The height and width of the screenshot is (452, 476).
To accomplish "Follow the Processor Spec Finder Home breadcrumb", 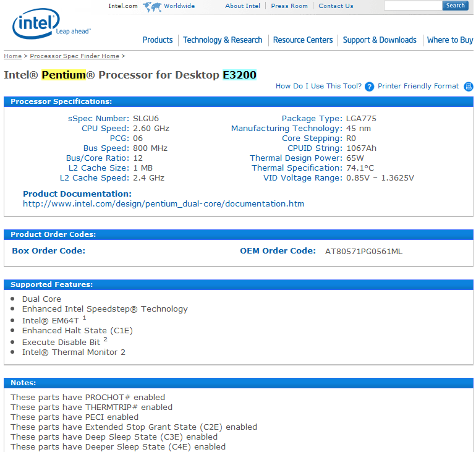I will [74, 56].
